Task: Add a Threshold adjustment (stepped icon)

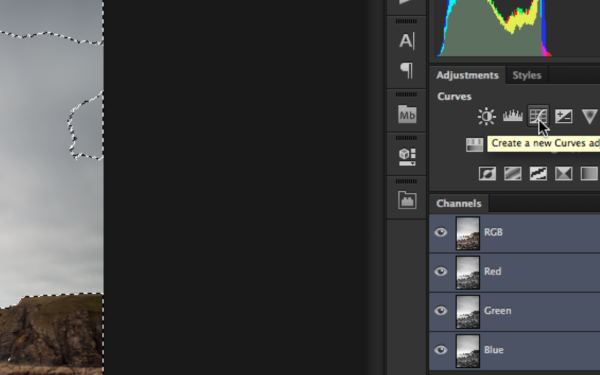Action: [x=538, y=173]
